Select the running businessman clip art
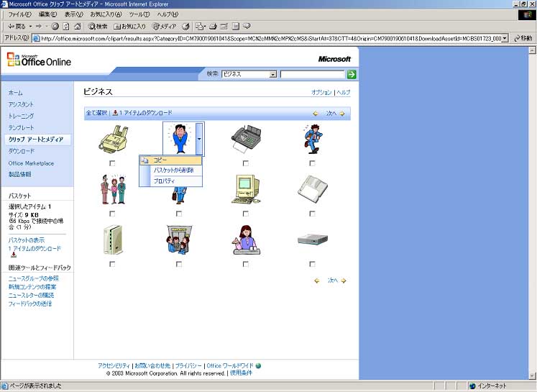This screenshot has height=392, width=537. tap(313, 138)
